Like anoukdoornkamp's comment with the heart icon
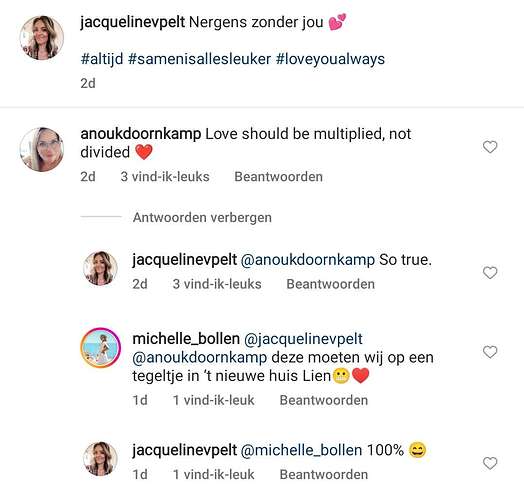Image resolution: width=524 pixels, height=500 pixels. (x=490, y=147)
